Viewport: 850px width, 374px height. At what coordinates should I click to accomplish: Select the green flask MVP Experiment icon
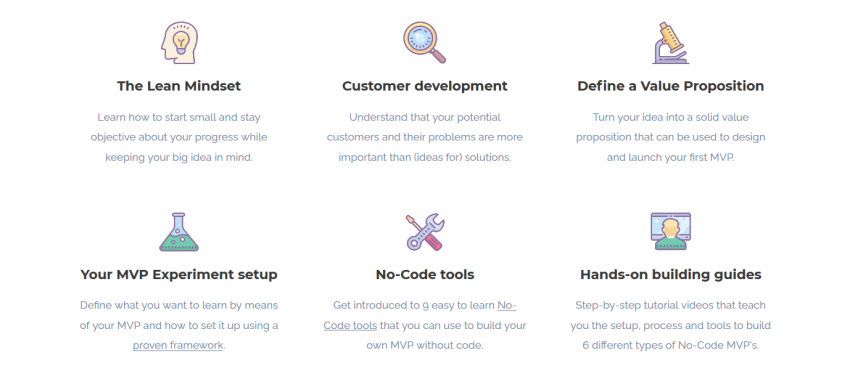tap(179, 232)
